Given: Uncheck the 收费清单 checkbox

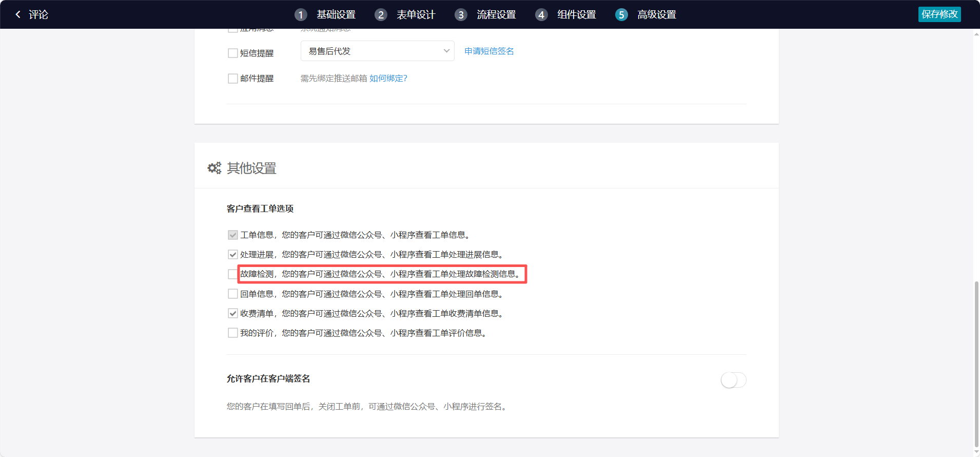Looking at the screenshot, I should tap(233, 313).
